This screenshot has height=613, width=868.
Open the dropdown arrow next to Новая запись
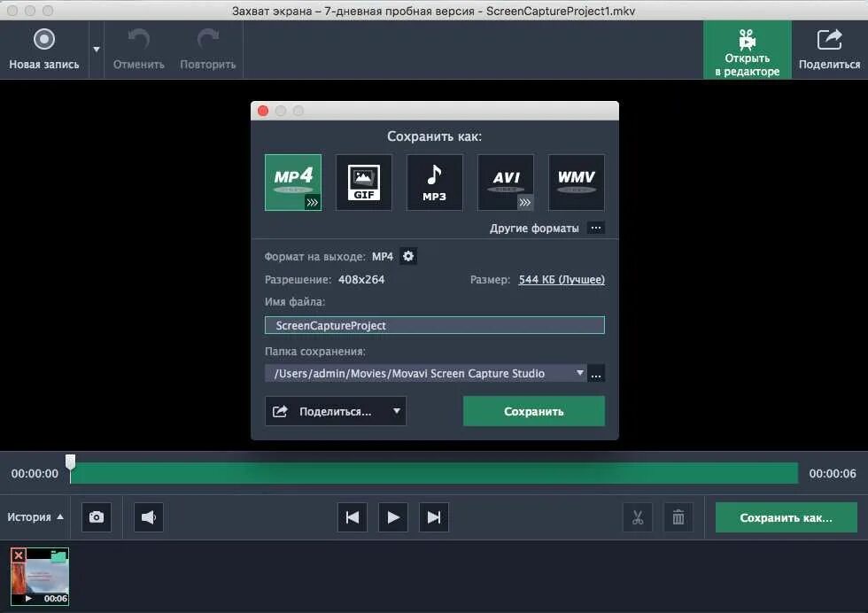[97, 50]
